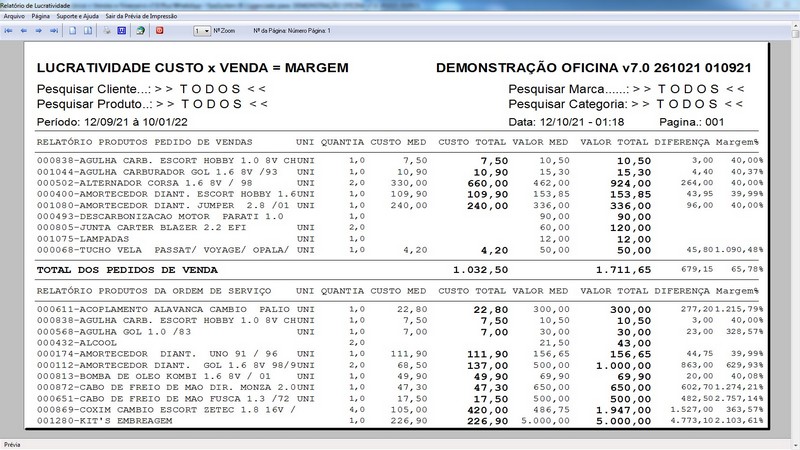Go to the first page arrow
The image size is (800, 450).
tap(9, 31)
